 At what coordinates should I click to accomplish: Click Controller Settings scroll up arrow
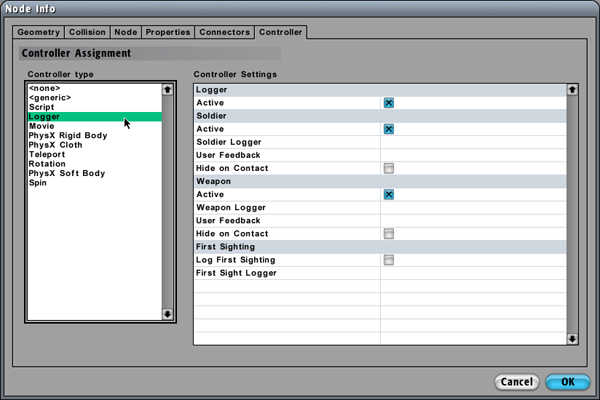pos(572,90)
